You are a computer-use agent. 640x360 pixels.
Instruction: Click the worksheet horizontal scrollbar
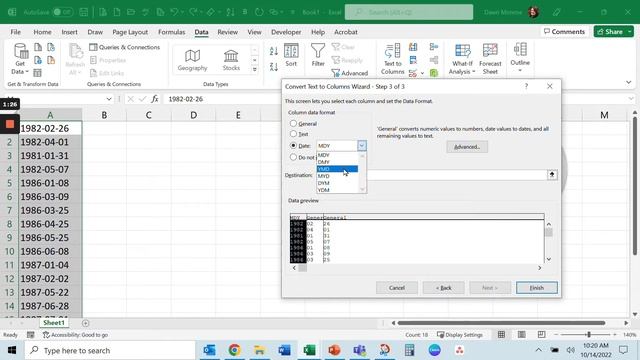pyautogui.click(x=501, y=323)
